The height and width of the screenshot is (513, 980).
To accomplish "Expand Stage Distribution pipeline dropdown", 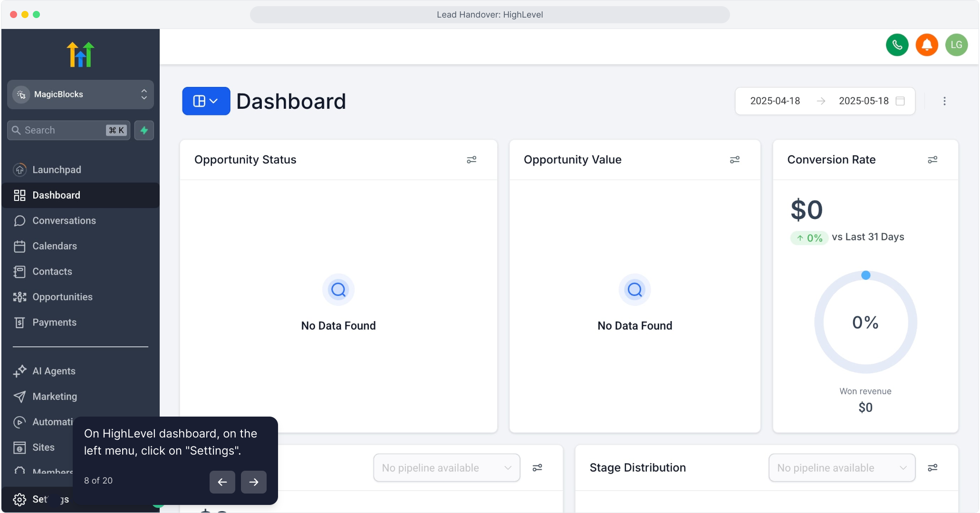I will pyautogui.click(x=841, y=468).
